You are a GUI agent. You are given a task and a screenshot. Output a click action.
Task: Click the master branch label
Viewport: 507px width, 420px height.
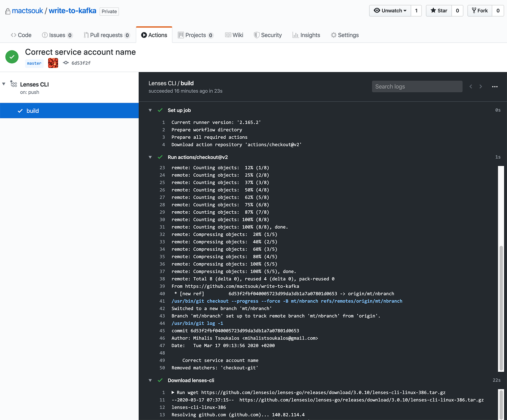pyautogui.click(x=34, y=63)
